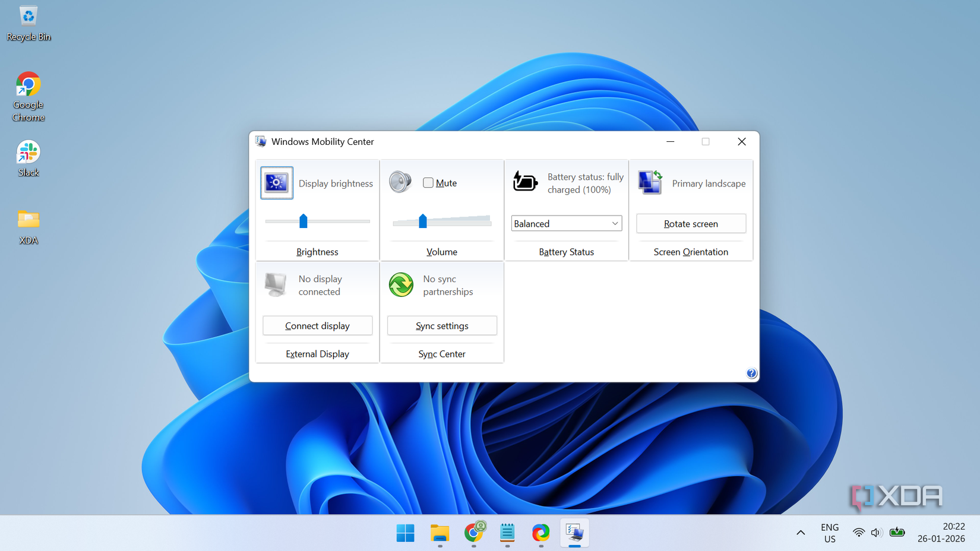Click the Battery Status tile label

pyautogui.click(x=567, y=252)
